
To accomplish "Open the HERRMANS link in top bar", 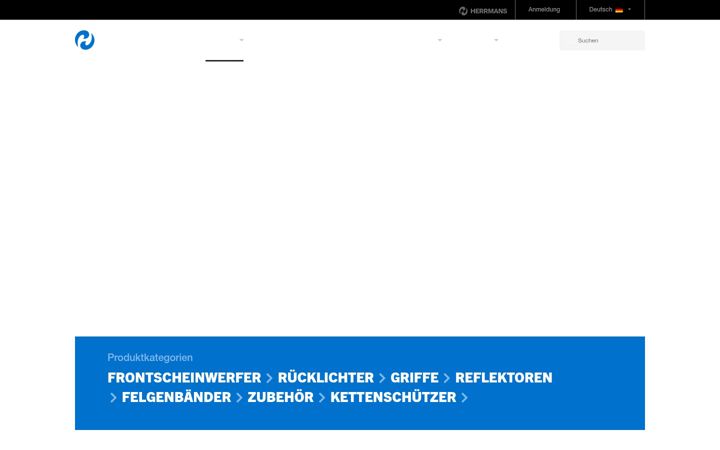I will 483,11.
